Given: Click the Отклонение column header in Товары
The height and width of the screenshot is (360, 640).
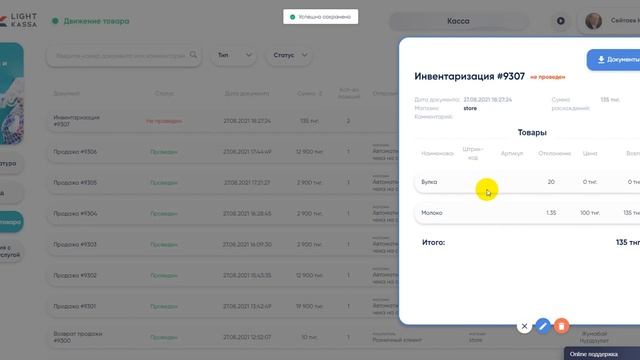Looking at the screenshot, I should pos(554,153).
